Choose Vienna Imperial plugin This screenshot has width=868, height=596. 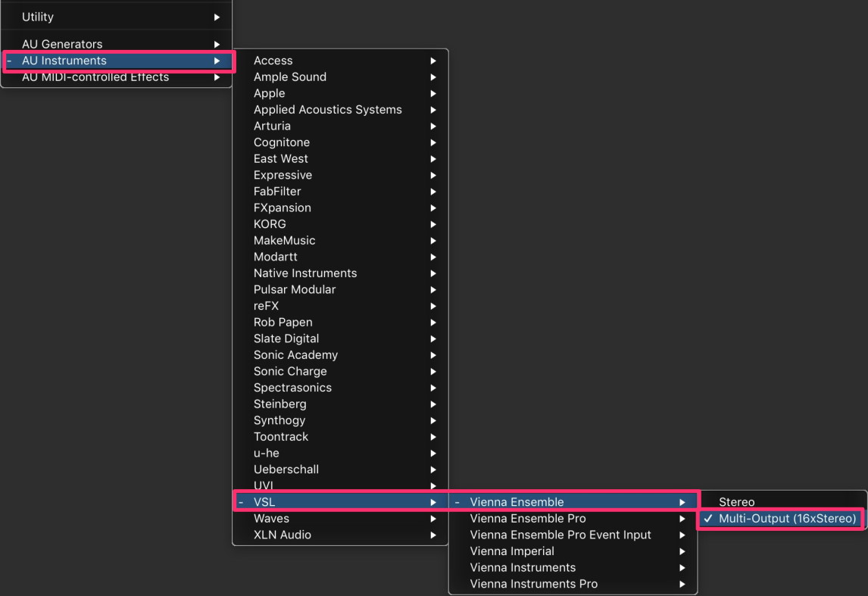(573, 551)
